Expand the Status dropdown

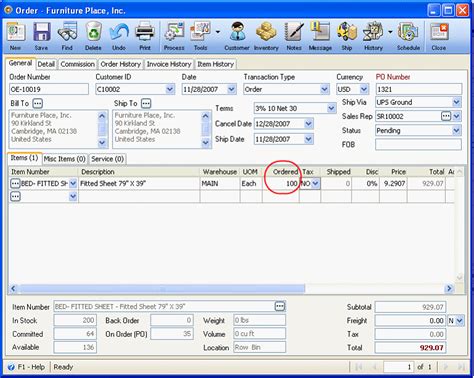456,130
